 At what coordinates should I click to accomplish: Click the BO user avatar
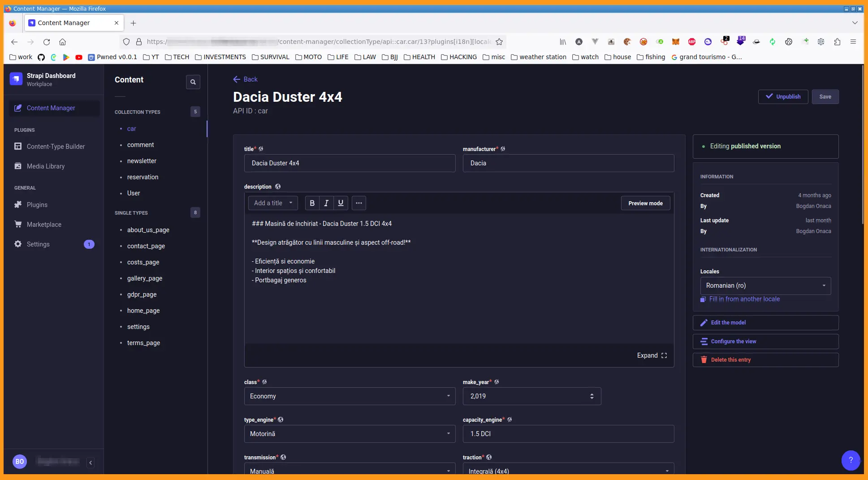[20, 462]
